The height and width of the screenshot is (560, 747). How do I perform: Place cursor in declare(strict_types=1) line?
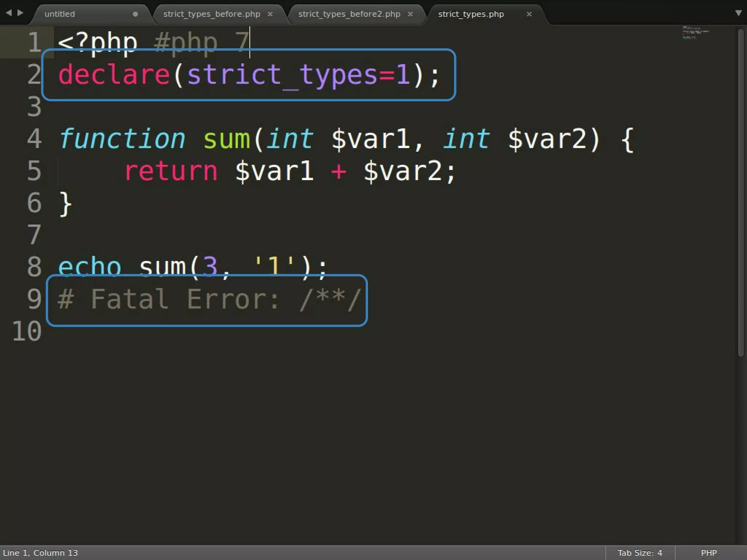[x=248, y=75]
